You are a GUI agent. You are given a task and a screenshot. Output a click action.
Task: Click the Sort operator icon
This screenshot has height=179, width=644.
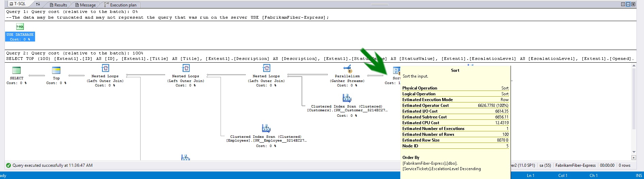[397, 70]
